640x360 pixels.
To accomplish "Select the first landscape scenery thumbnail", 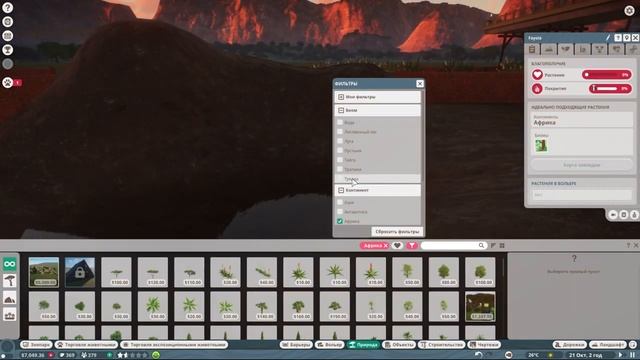I will pyautogui.click(x=44, y=272).
